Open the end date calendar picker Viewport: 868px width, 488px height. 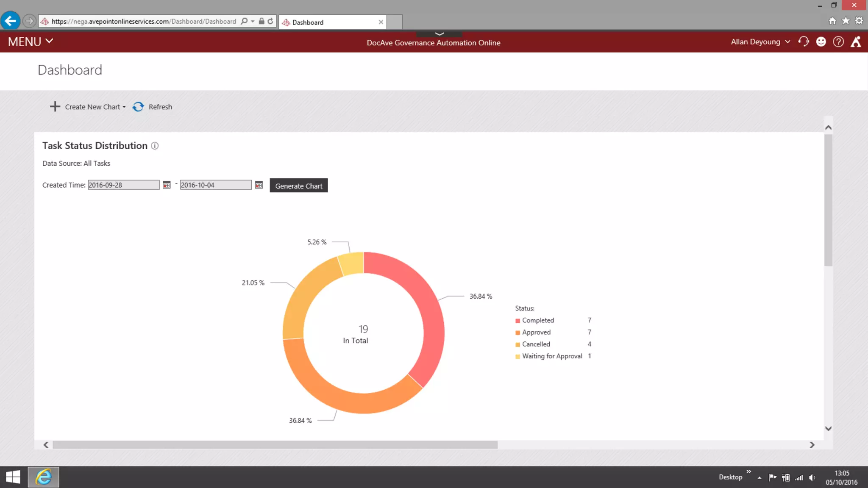(x=259, y=185)
